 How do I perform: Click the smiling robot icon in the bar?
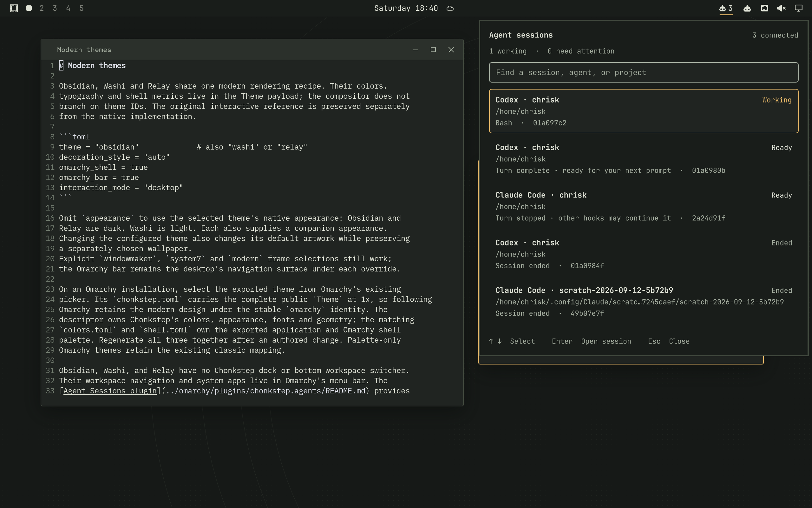click(747, 8)
